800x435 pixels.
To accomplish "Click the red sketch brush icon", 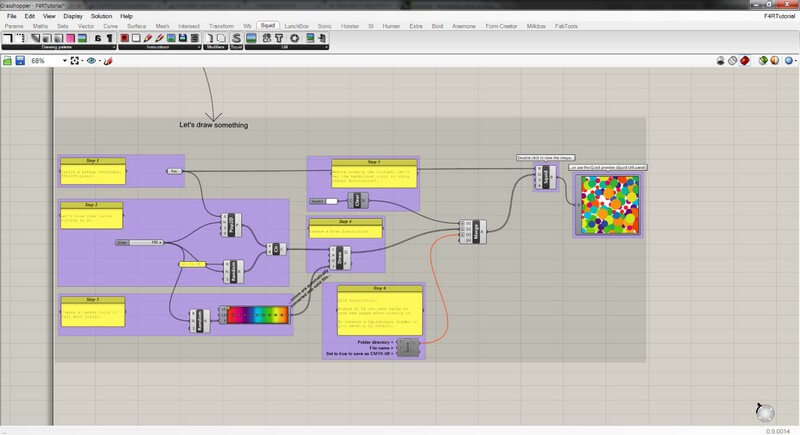I will click(107, 61).
